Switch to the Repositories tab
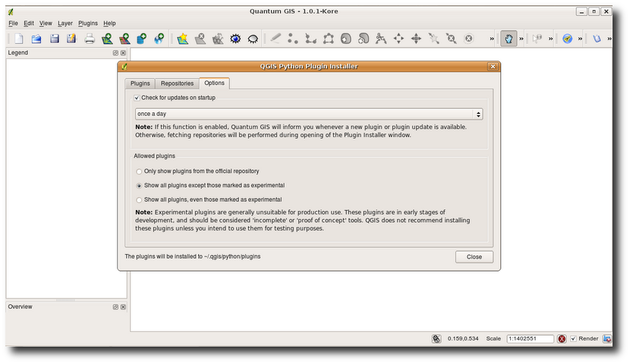This screenshot has height=364, width=630. 177,83
